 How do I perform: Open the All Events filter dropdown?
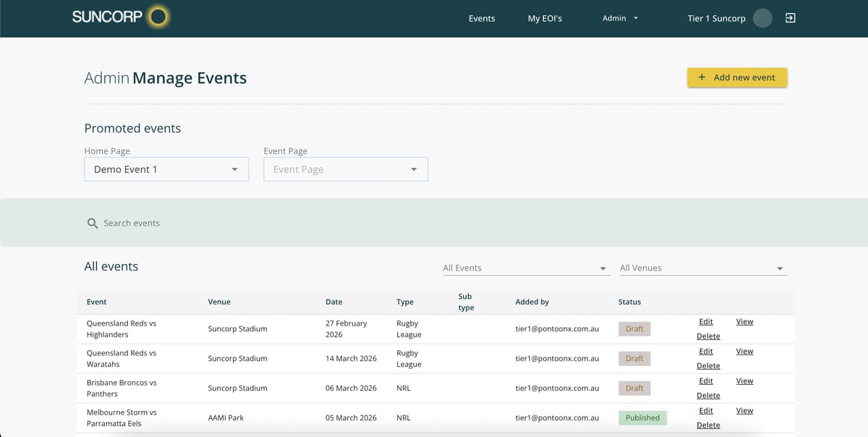pos(525,268)
